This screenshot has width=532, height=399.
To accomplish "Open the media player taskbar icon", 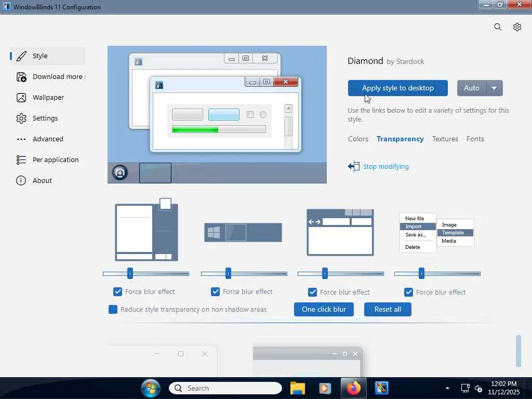I will tap(325, 388).
